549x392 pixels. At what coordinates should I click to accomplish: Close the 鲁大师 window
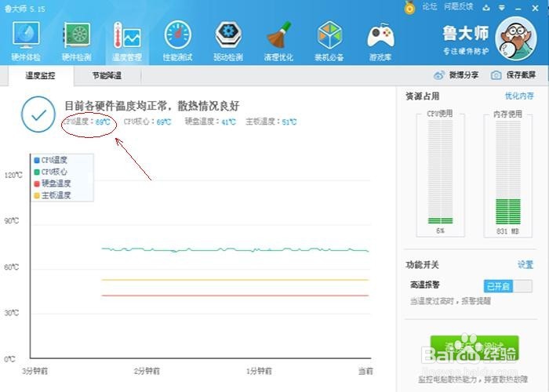point(535,8)
